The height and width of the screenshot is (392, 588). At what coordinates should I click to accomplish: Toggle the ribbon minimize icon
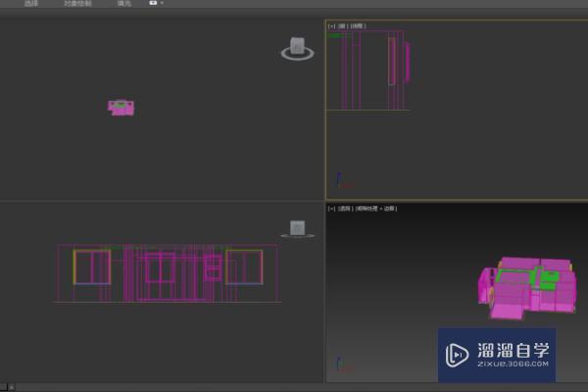153,3
